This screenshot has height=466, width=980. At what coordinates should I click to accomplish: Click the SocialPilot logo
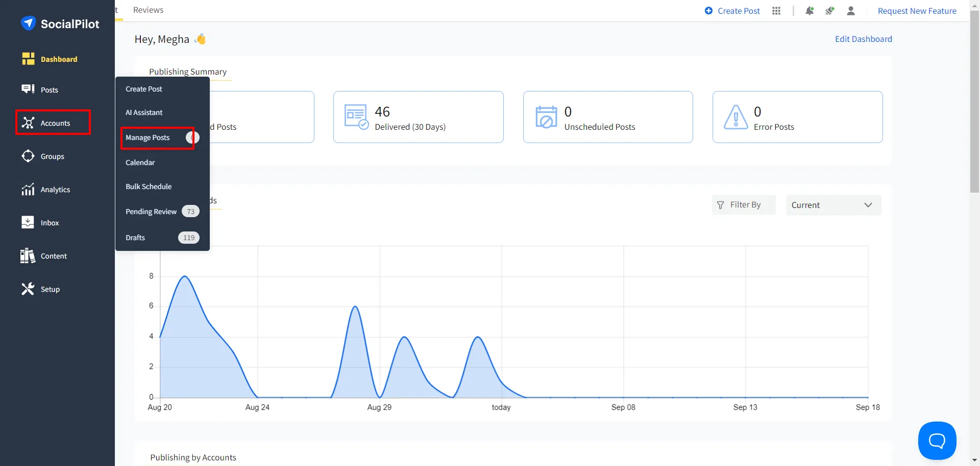pos(60,23)
